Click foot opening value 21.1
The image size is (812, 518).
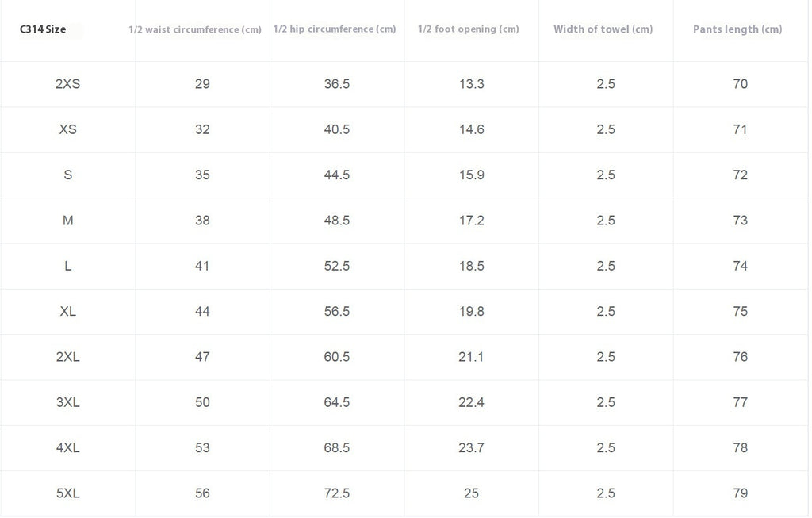pos(471,357)
